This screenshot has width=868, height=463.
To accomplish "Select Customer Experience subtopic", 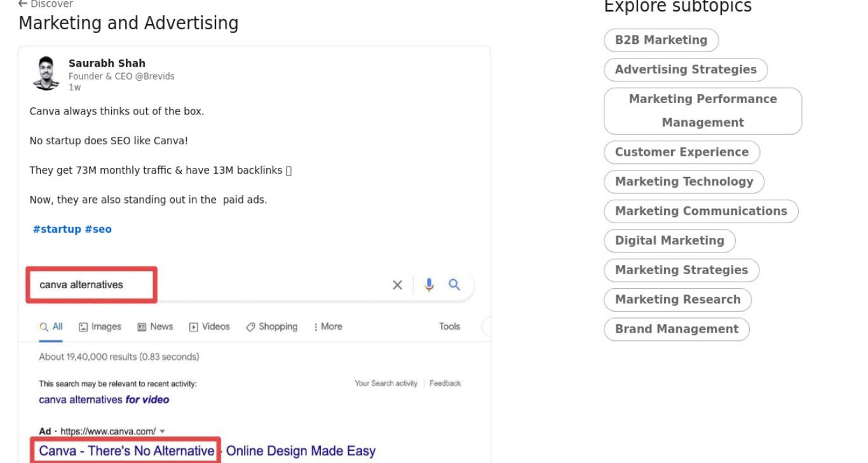I will click(682, 152).
